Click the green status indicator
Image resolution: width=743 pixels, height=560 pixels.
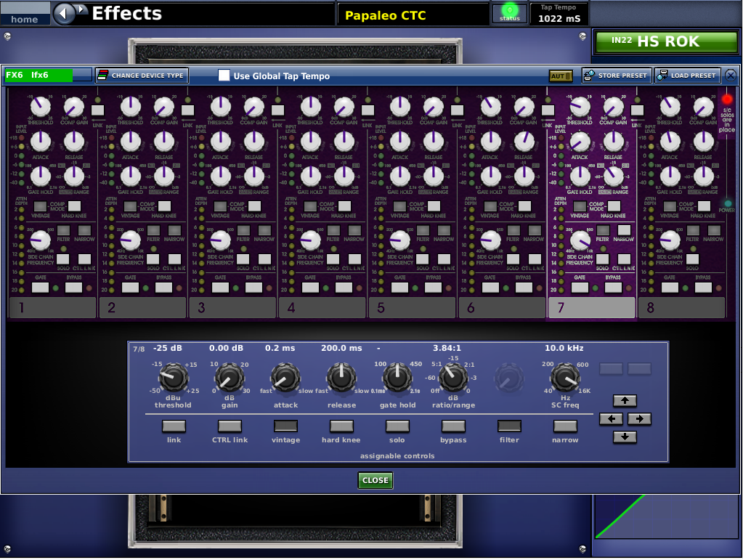(510, 13)
